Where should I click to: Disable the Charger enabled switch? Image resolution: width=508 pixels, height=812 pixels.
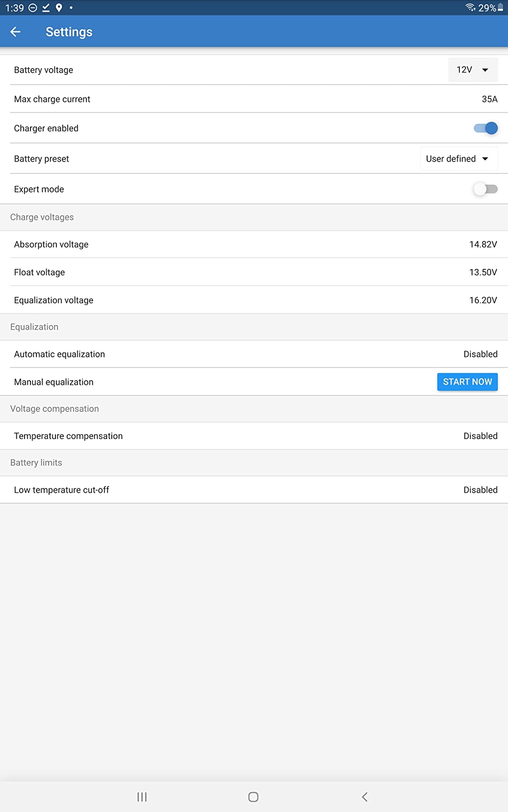(x=485, y=129)
